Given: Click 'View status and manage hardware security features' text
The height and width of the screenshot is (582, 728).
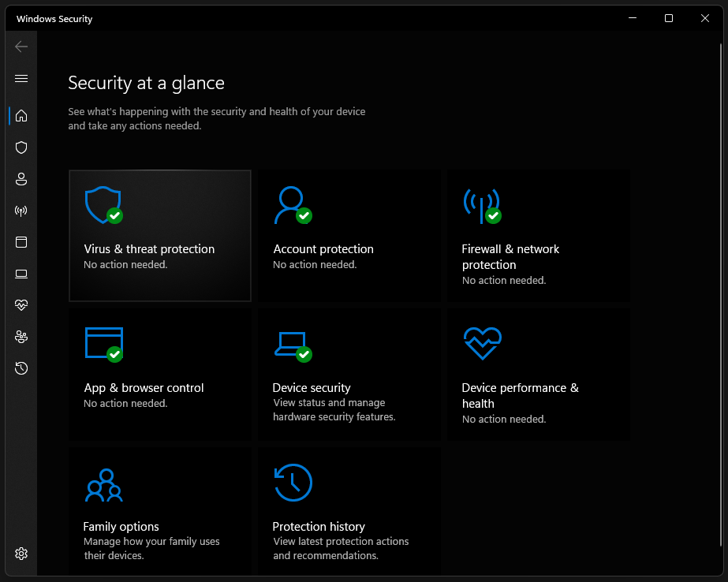Looking at the screenshot, I should tap(334, 410).
